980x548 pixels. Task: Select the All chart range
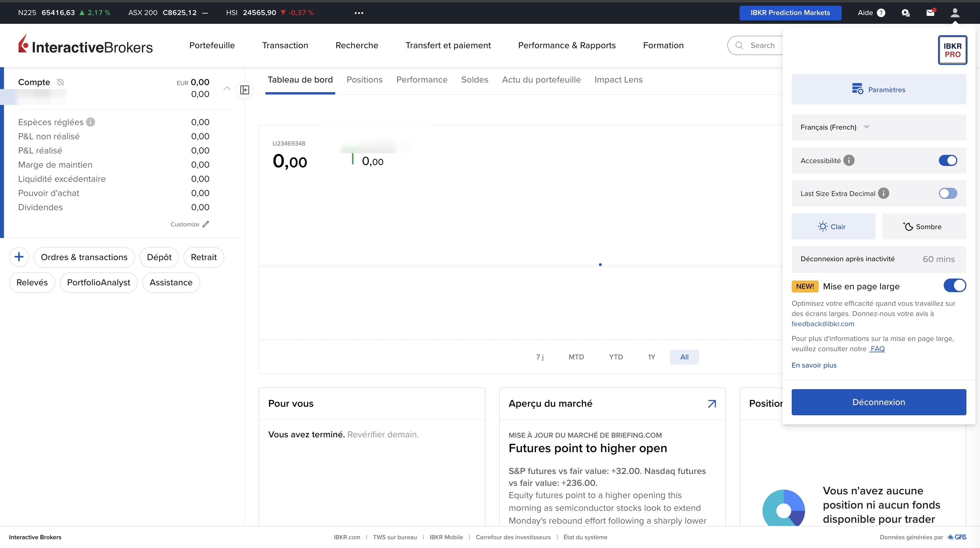click(x=684, y=357)
